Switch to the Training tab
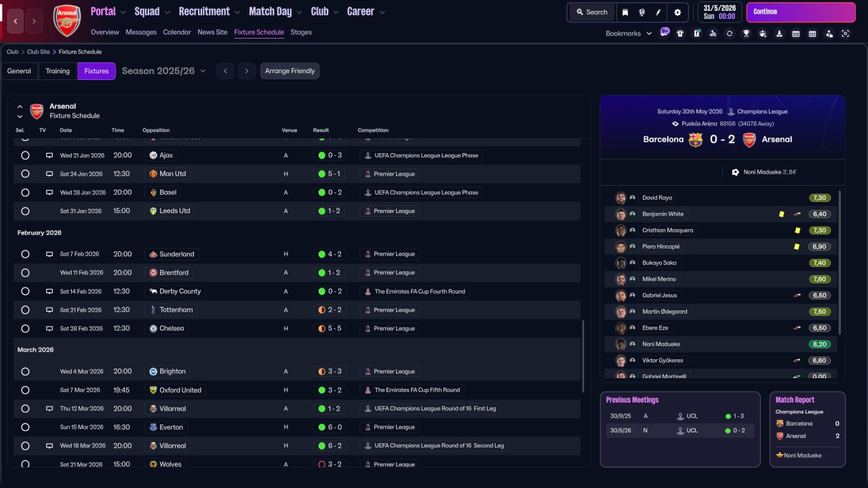The width and height of the screenshot is (868, 488). coord(58,71)
